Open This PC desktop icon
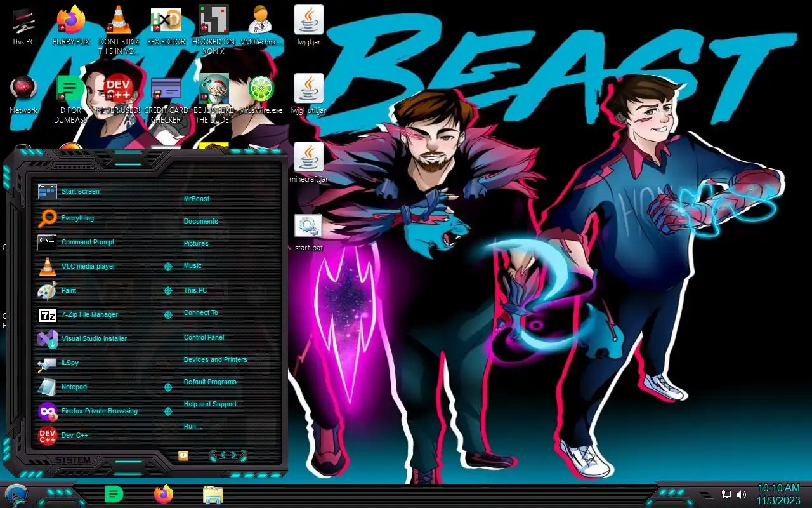Image resolution: width=812 pixels, height=508 pixels. (23, 25)
